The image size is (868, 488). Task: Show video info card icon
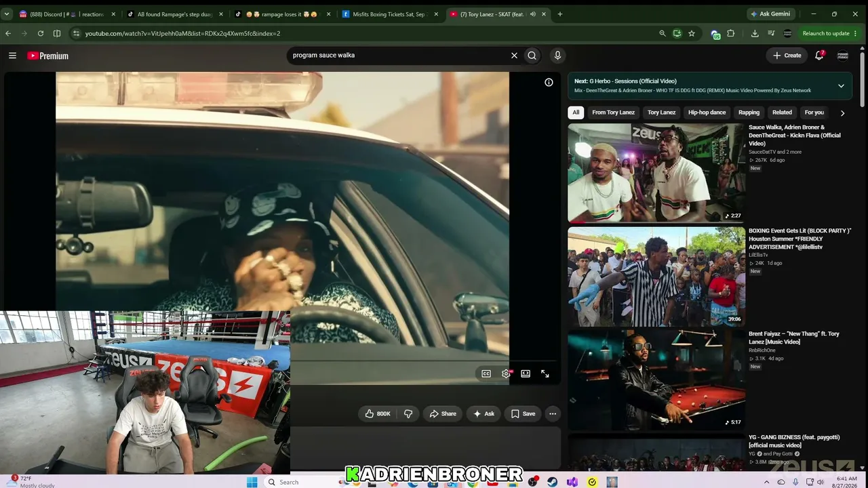tap(549, 82)
